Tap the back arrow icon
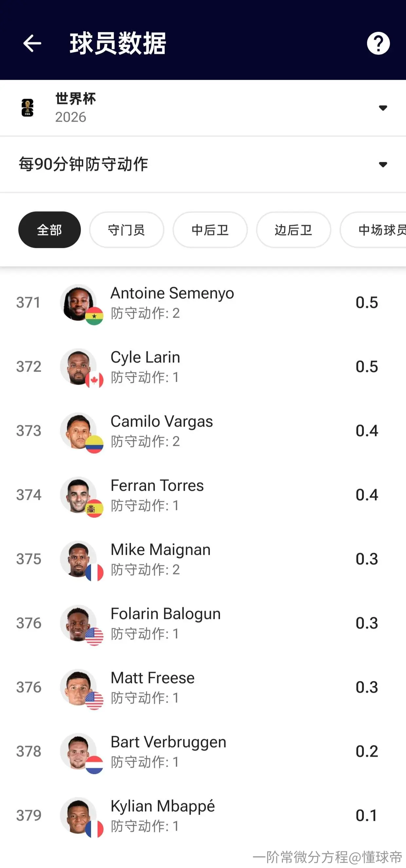 [x=32, y=43]
